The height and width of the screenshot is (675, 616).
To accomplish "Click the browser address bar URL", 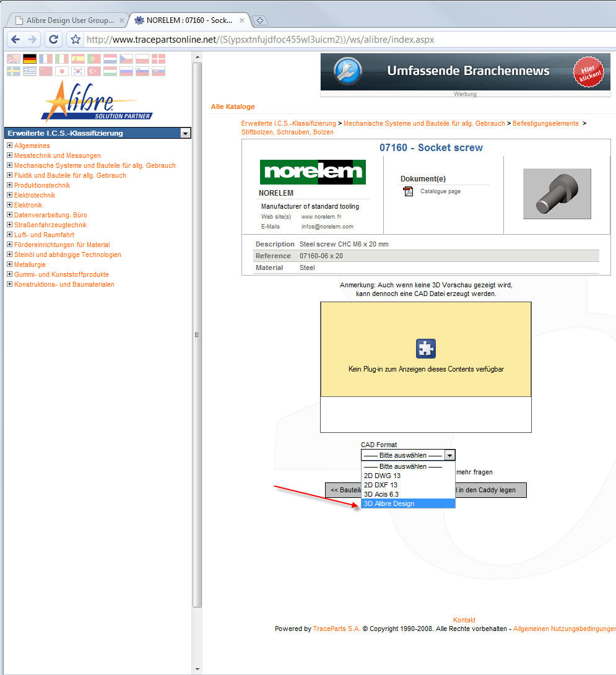I will coord(260,40).
